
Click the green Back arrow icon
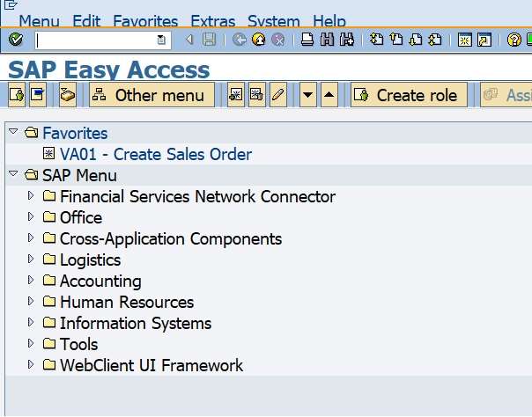pyautogui.click(x=240, y=40)
